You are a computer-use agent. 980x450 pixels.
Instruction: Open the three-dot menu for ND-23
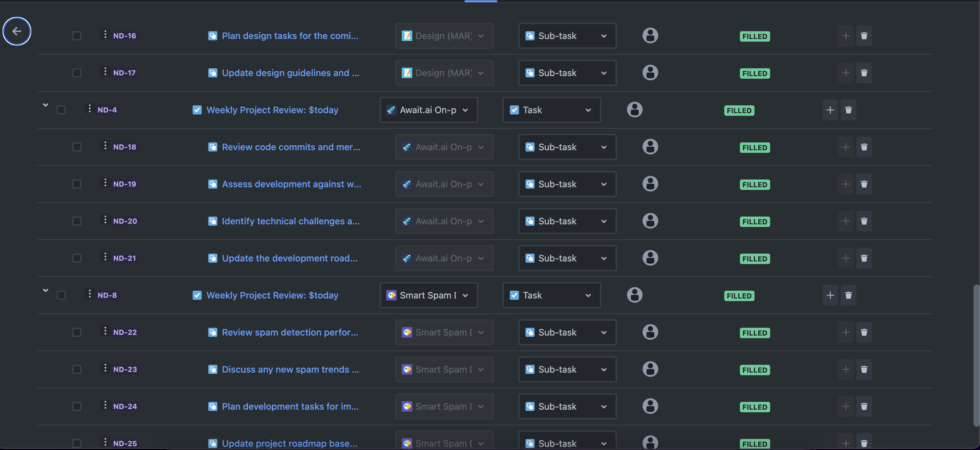coord(105,368)
